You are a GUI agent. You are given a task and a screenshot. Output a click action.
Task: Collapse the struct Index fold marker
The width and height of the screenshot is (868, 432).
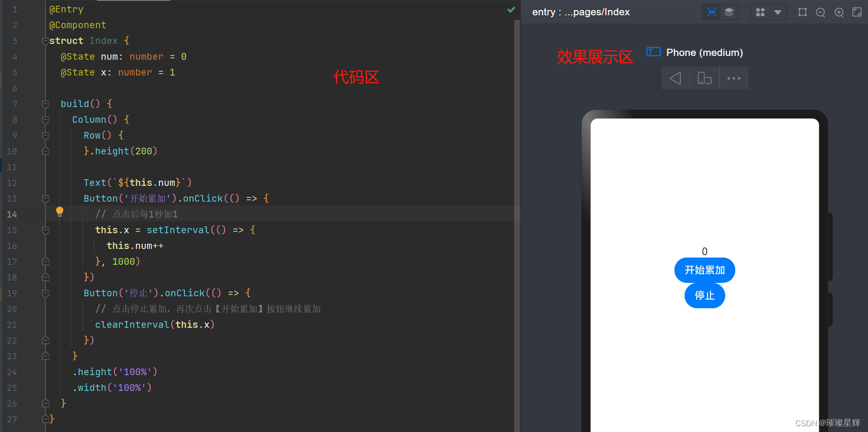[x=45, y=41]
